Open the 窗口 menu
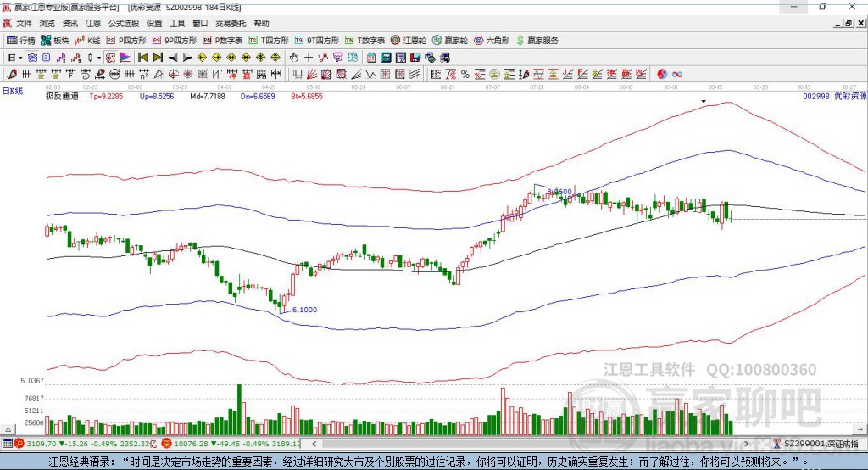The width and height of the screenshot is (868, 470). point(200,23)
